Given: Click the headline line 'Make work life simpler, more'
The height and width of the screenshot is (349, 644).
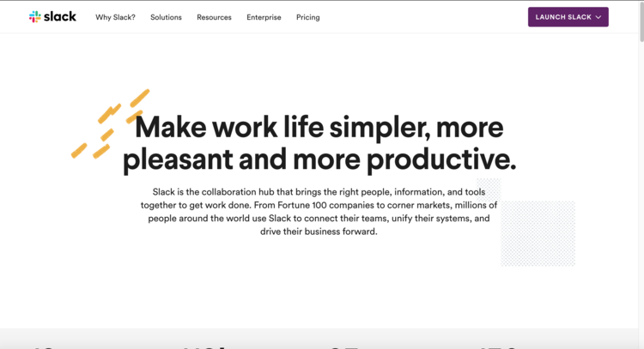Looking at the screenshot, I should (319, 127).
